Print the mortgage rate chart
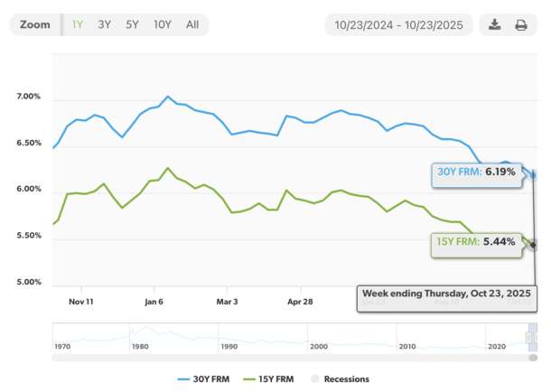The image size is (551, 392). (521, 24)
